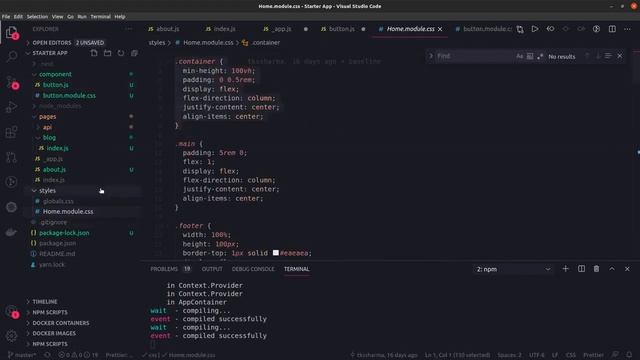Maximize panel with the up chevron

click(612, 269)
